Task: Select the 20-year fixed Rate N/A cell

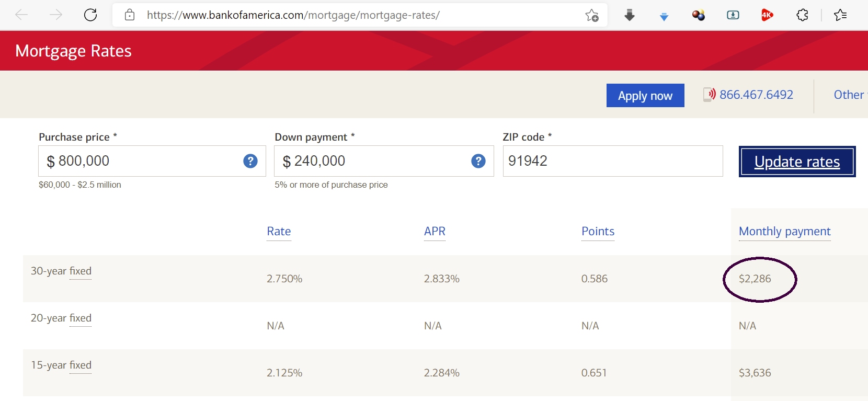Action: pyautogui.click(x=276, y=326)
